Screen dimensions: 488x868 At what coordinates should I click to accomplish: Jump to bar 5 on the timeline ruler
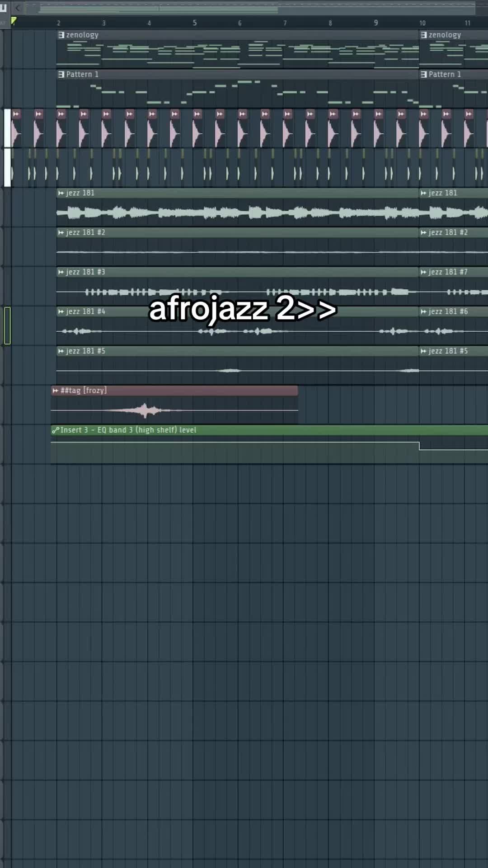point(195,23)
